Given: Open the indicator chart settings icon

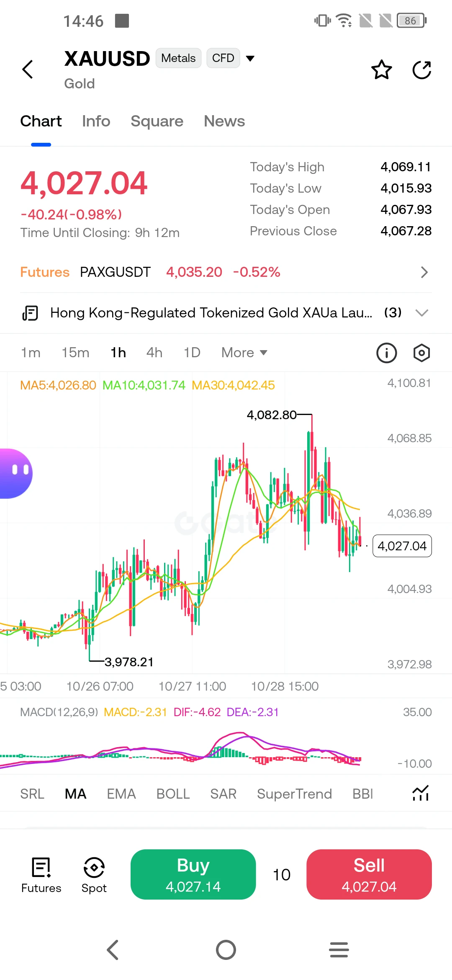Looking at the screenshot, I should [421, 793].
